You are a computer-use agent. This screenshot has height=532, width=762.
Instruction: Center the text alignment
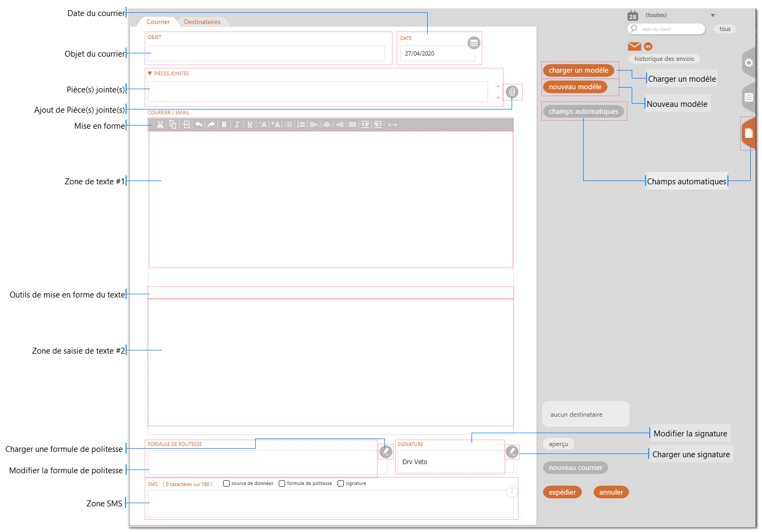click(x=327, y=124)
